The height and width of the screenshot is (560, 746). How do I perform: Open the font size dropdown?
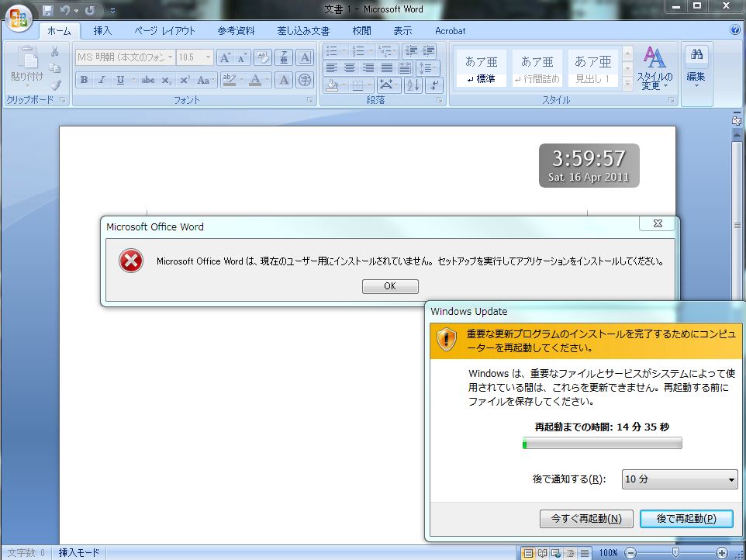208,57
